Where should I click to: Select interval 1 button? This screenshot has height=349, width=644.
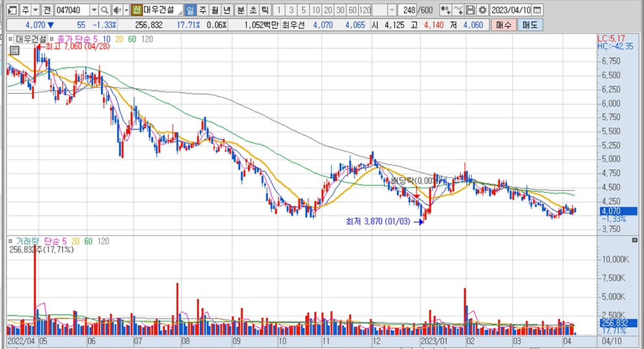(279, 10)
